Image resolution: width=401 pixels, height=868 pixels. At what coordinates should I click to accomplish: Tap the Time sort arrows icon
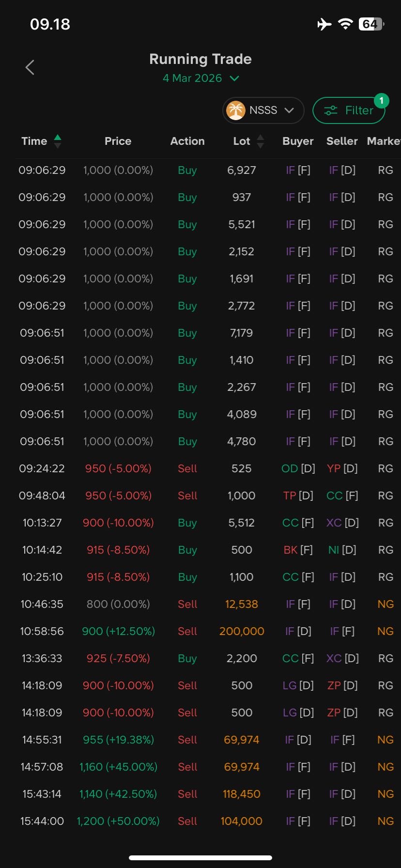click(58, 141)
